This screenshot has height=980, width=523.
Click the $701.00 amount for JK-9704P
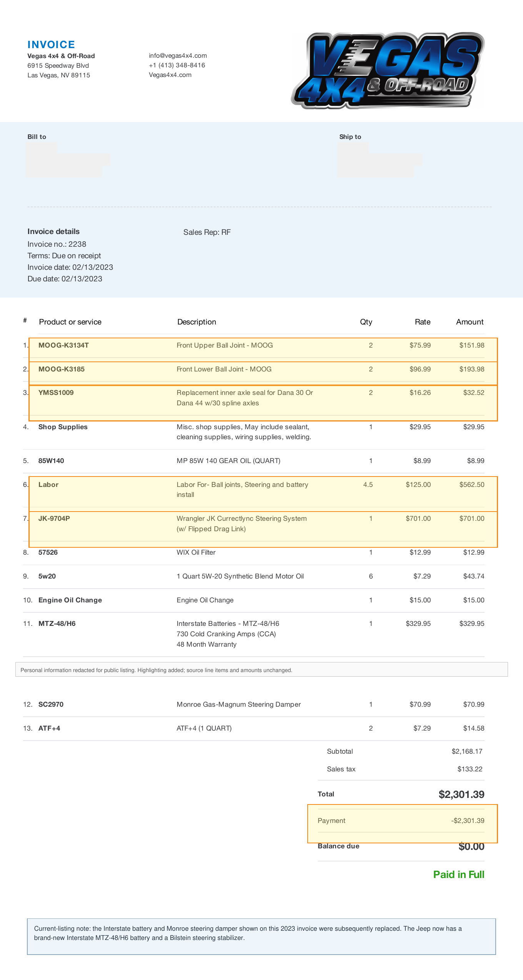tap(472, 518)
